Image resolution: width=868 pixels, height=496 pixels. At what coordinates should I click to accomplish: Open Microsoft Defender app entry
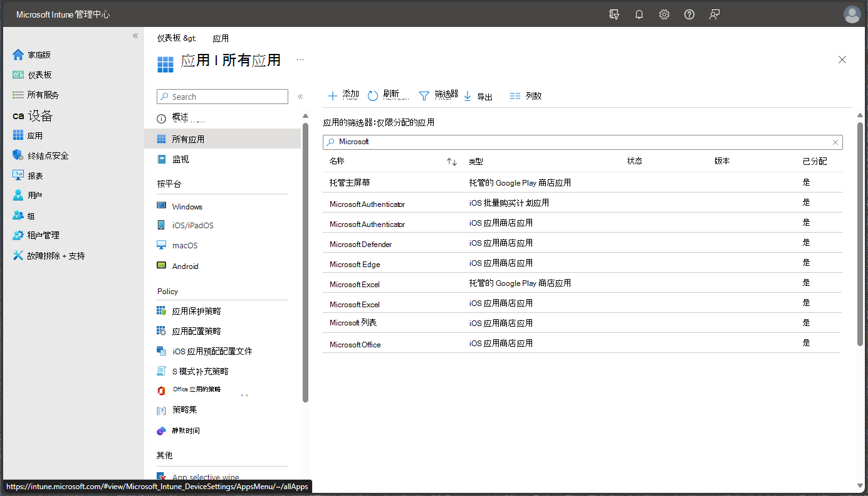point(360,244)
